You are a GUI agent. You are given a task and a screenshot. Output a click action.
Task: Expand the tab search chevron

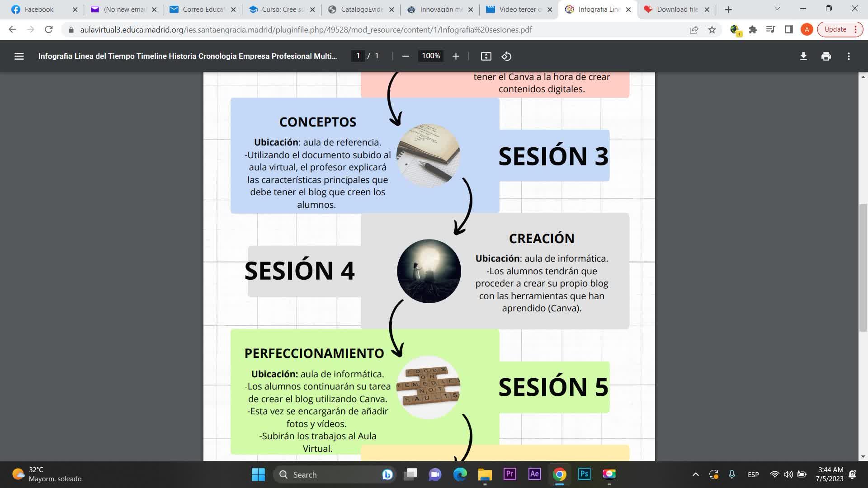pos(777,9)
